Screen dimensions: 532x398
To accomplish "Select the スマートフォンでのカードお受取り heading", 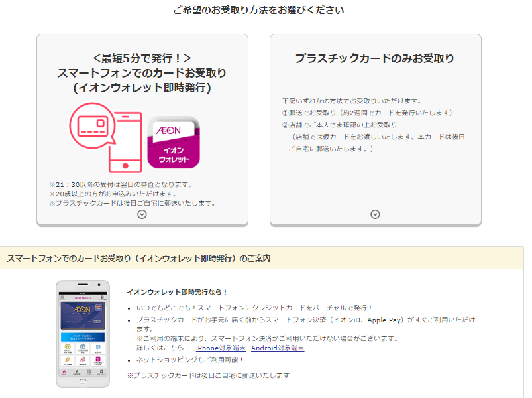I will (142, 73).
